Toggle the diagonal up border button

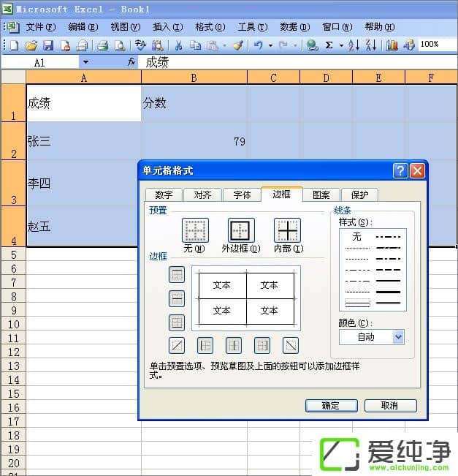coord(177,345)
